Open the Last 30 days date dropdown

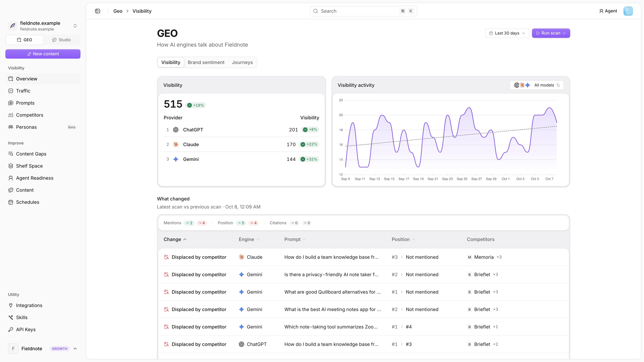coord(507,33)
